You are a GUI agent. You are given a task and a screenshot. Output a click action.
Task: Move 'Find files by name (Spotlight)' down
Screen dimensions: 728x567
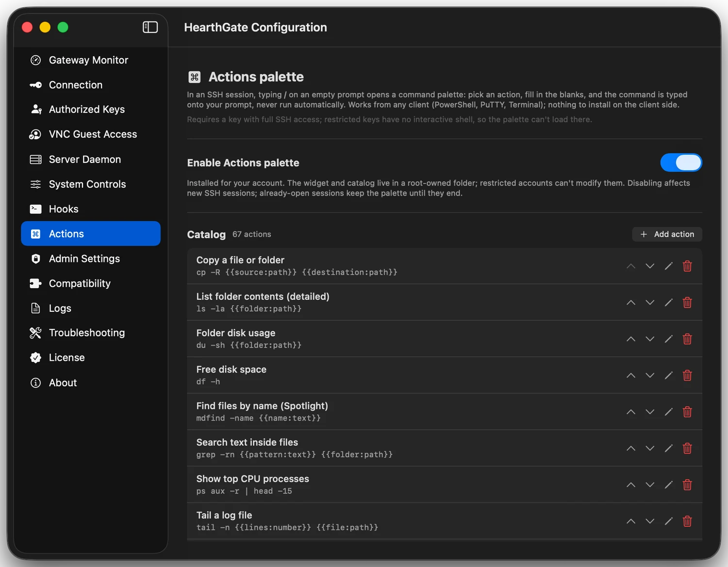650,412
